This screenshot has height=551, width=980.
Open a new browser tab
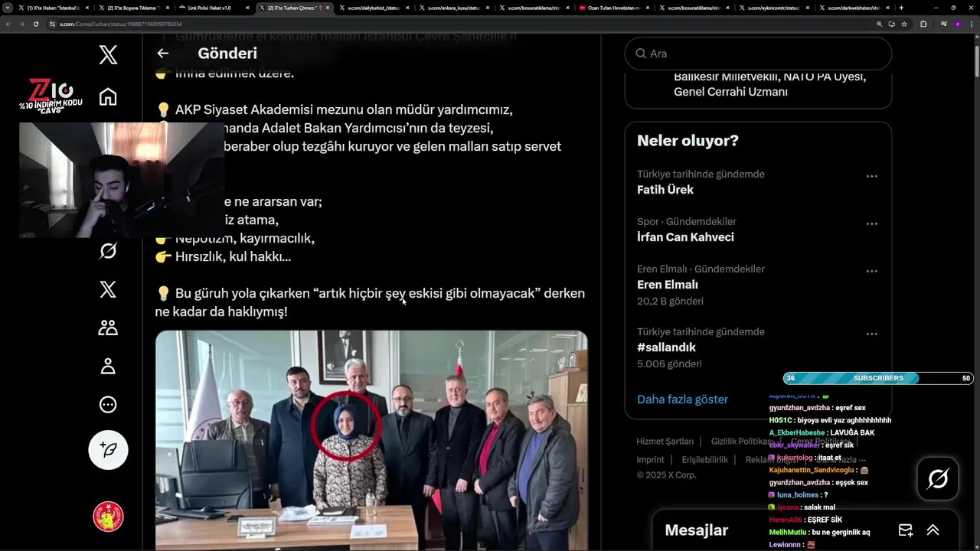[x=901, y=8]
